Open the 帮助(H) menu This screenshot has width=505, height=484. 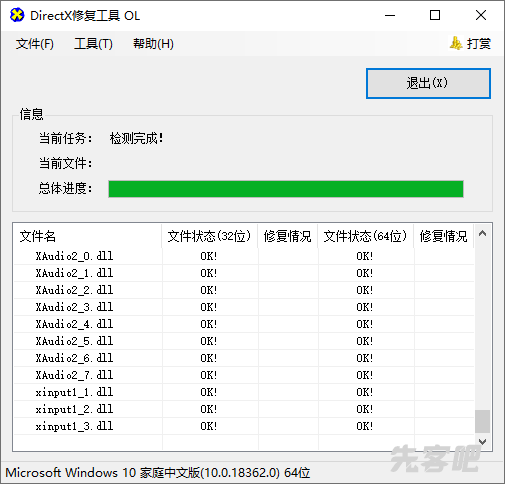click(153, 44)
